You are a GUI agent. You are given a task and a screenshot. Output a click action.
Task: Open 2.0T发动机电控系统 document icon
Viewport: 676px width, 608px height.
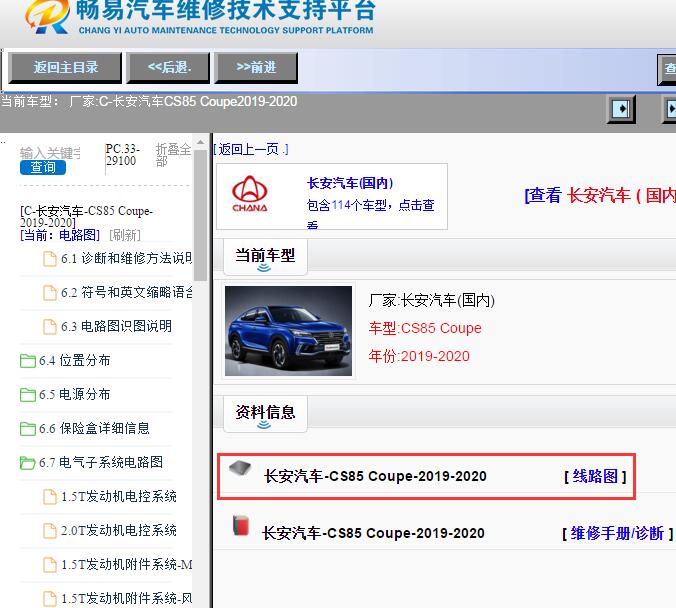50,531
